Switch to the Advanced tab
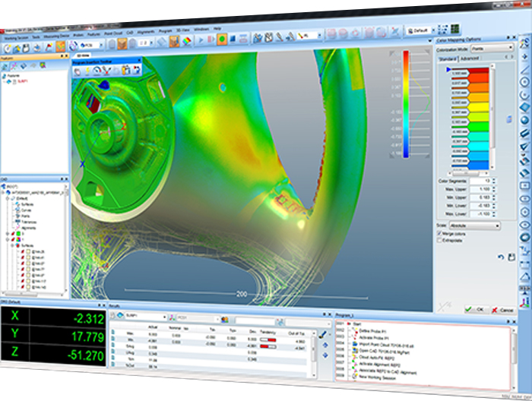 pos(469,57)
